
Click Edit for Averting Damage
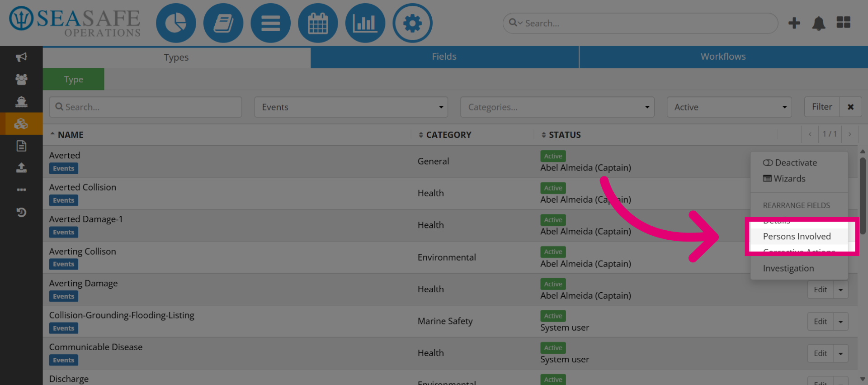coord(821,290)
